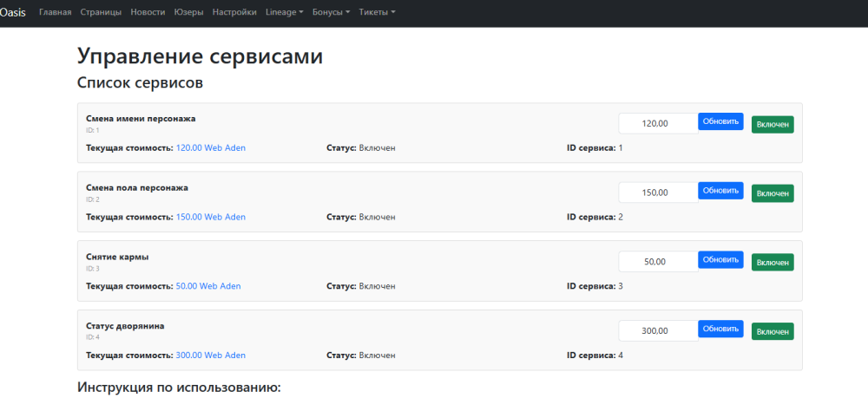Expand the Тикеты dropdown menu
The height and width of the screenshot is (398, 868).
377,12
